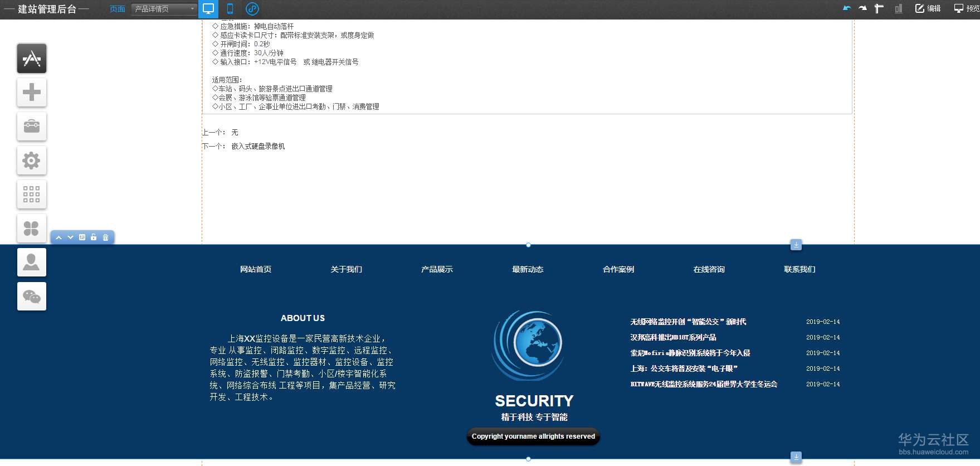Switch to mobile phone view mode
Viewport: 980px width, 466px height.
click(x=230, y=9)
